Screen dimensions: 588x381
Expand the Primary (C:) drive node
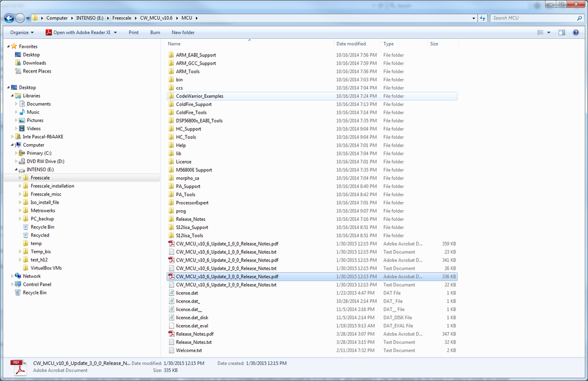pyautogui.click(x=16, y=153)
